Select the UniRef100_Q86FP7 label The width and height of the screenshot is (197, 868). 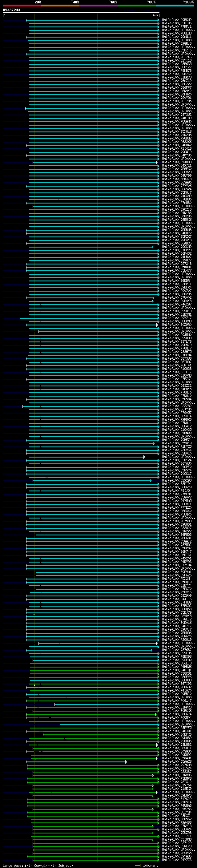[177, 88]
